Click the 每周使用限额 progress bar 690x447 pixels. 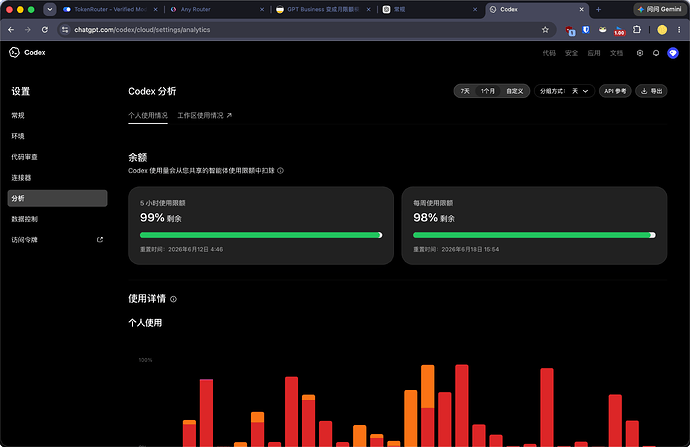point(534,235)
